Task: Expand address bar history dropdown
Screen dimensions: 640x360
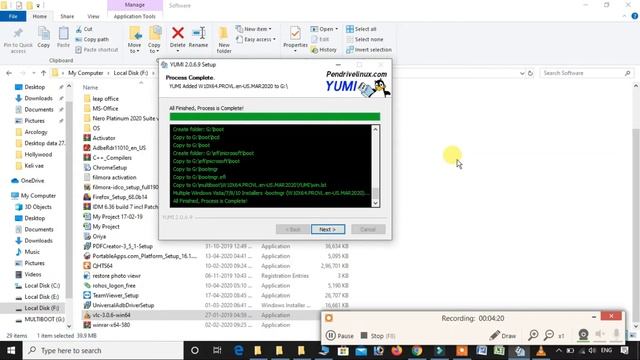Action: click(x=522, y=73)
